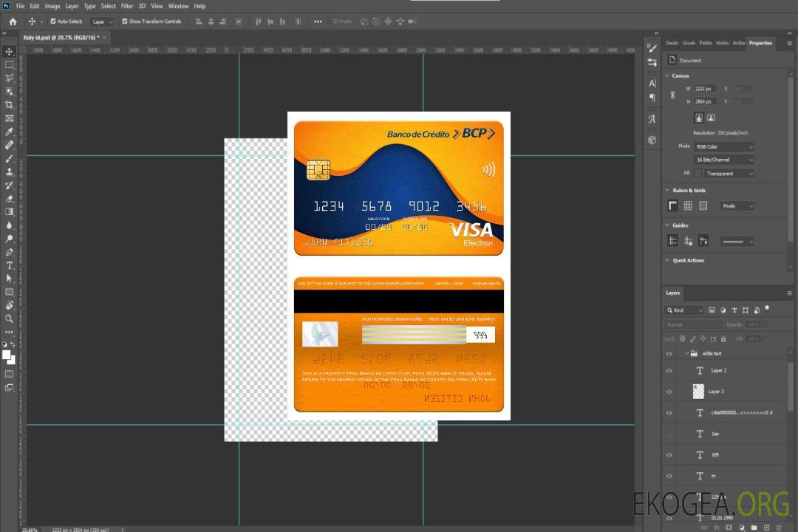The image size is (798, 532).
Task: Select the Rectangle shape tool
Action: click(9, 292)
